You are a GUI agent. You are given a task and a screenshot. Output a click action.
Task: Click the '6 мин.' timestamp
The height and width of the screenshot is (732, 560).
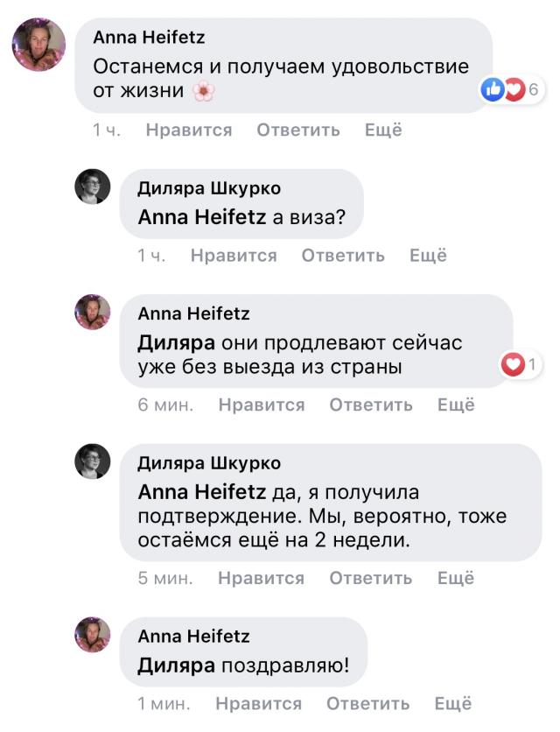[165, 405]
